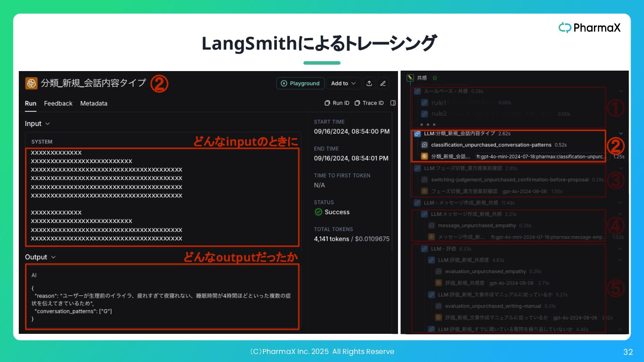Screen dimensions: 644x362
Task: Collapse the LLM:分類_新規_会話内容タイプ chevron
Action: (621, 134)
